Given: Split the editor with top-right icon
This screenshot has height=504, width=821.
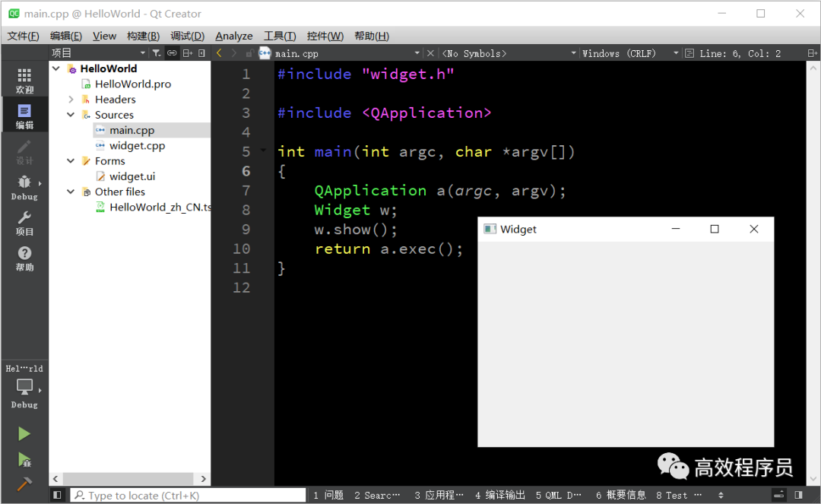Looking at the screenshot, I should point(812,53).
